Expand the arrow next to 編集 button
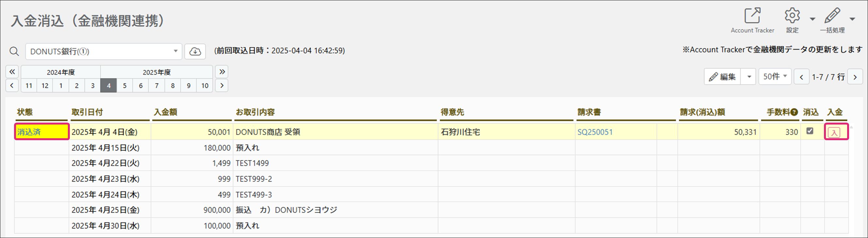 click(749, 77)
